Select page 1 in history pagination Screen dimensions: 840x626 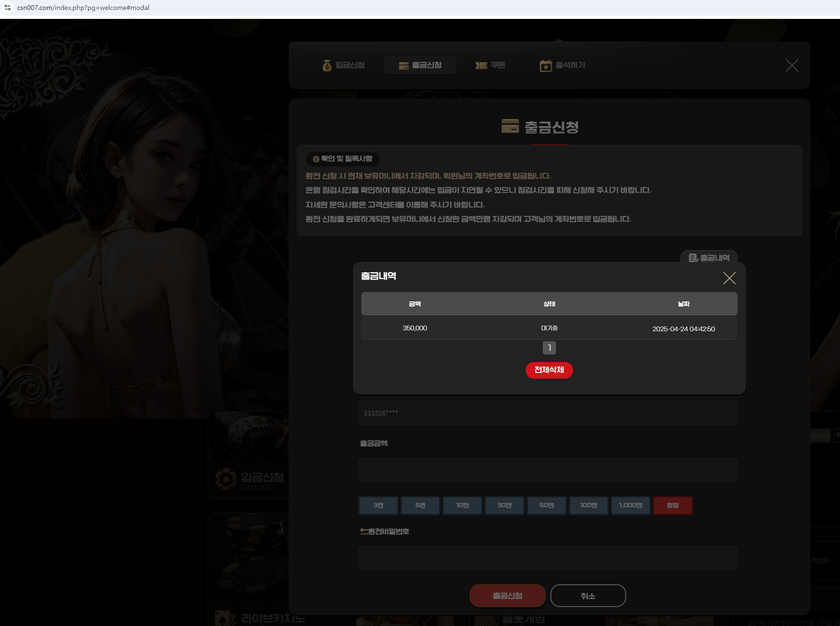coord(549,348)
